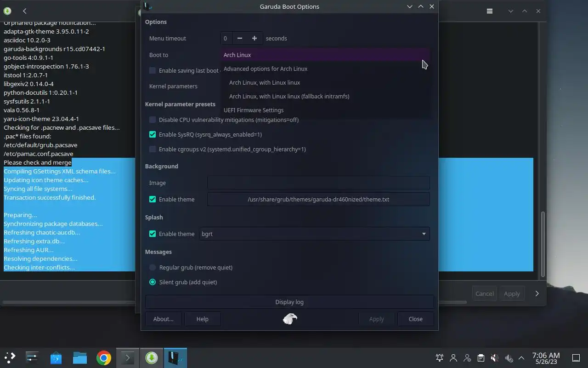The height and width of the screenshot is (368, 588).
Task: Click Cancel in the package manager window
Action: click(485, 293)
